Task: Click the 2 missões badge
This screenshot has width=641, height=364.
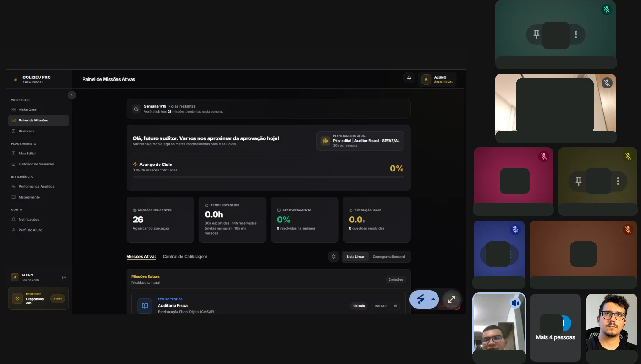Action: [395, 279]
